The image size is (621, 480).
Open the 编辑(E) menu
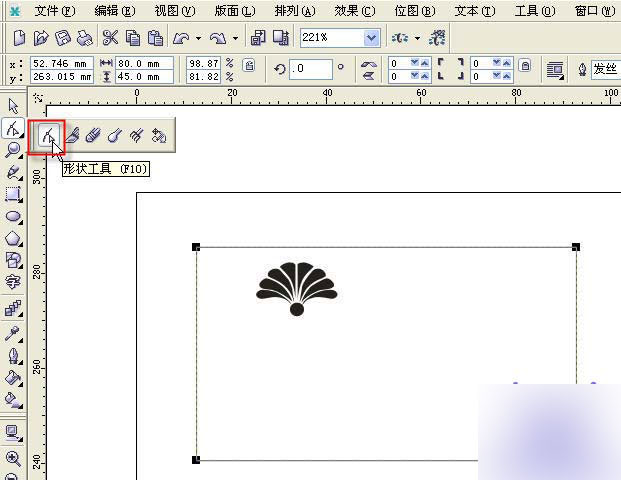[115, 11]
